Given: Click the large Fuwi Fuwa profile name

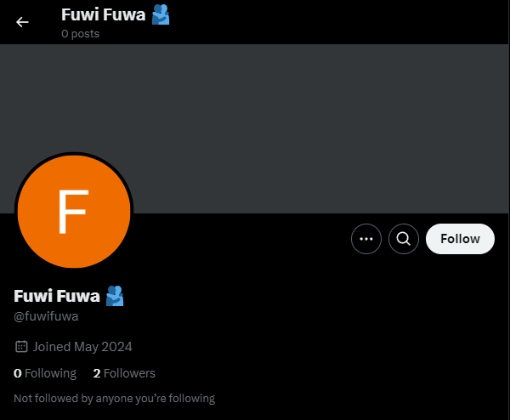Looking at the screenshot, I should (x=57, y=296).
